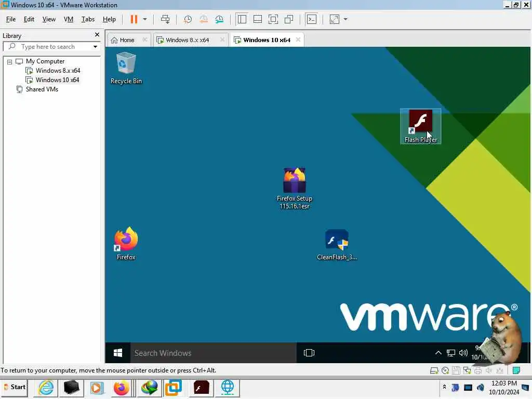Click the guest volume speaker icon
This screenshot has height=399, width=532.
click(463, 353)
